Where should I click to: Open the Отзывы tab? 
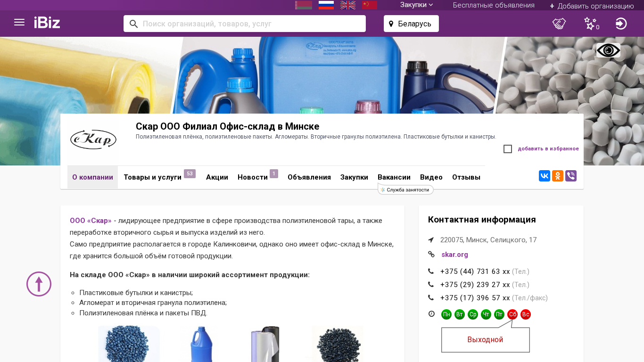(x=466, y=177)
